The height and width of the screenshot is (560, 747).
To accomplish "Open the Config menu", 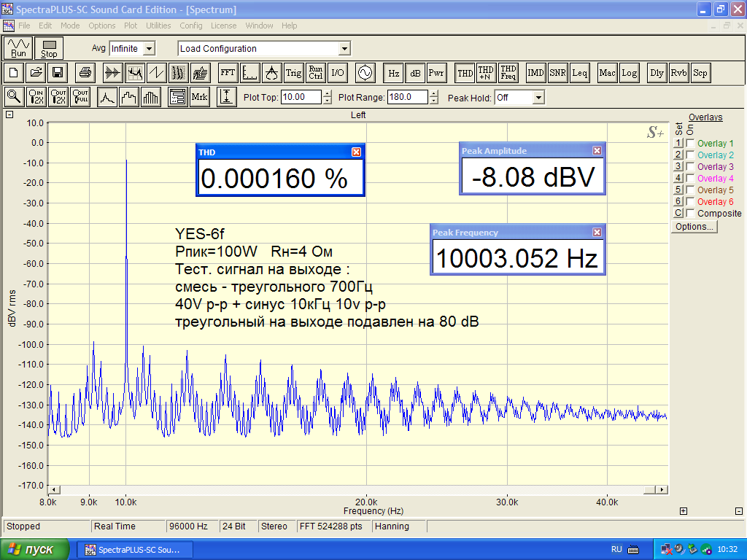I will tap(191, 26).
